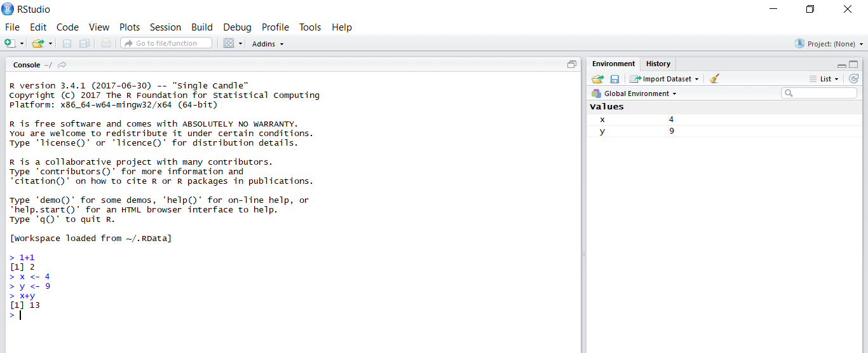Click the Save document icon
This screenshot has width=868, height=353.
click(x=67, y=43)
